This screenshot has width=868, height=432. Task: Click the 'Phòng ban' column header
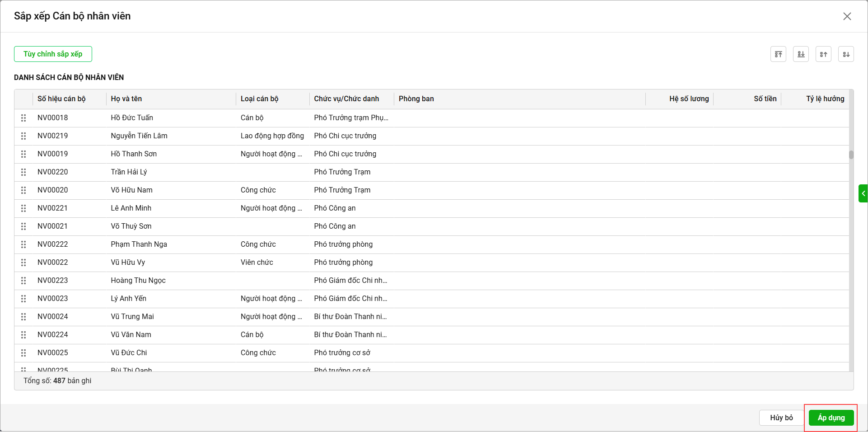(416, 99)
